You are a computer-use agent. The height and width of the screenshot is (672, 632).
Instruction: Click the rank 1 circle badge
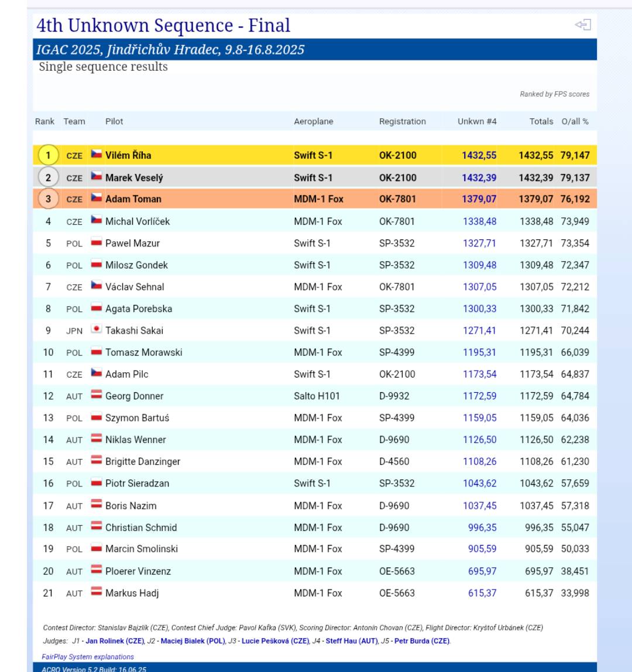49,155
